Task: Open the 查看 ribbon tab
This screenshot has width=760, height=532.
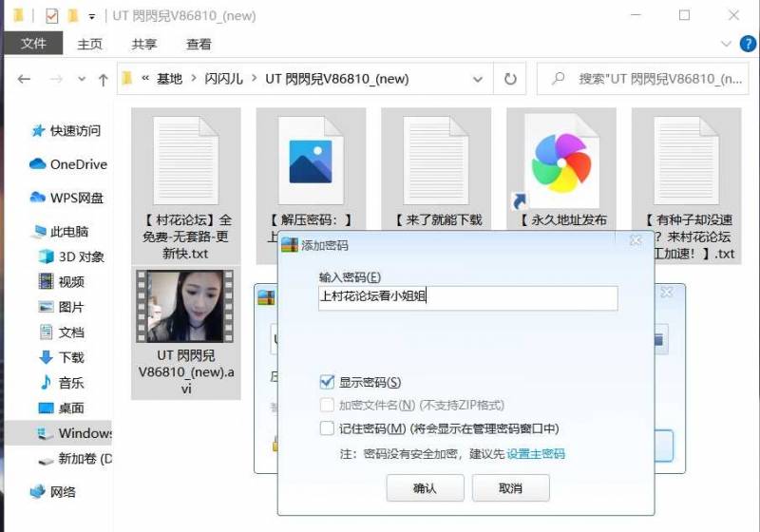Action: (199, 44)
